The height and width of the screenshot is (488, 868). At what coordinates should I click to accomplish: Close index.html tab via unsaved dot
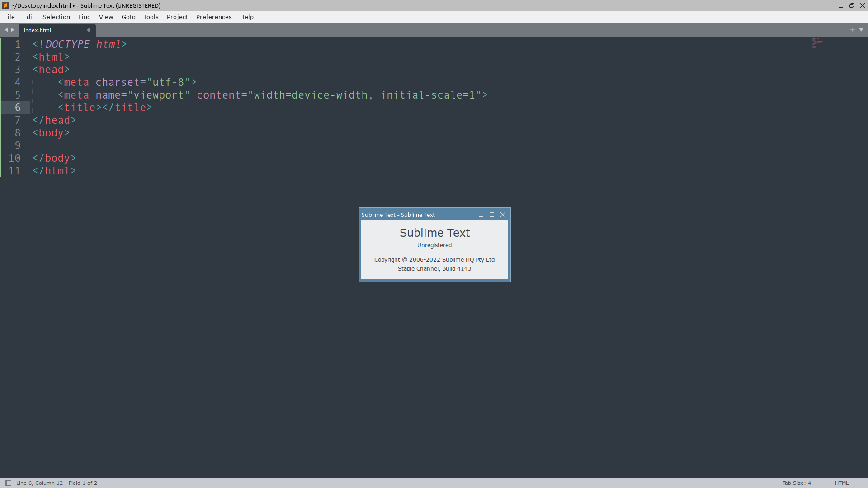pyautogui.click(x=89, y=30)
